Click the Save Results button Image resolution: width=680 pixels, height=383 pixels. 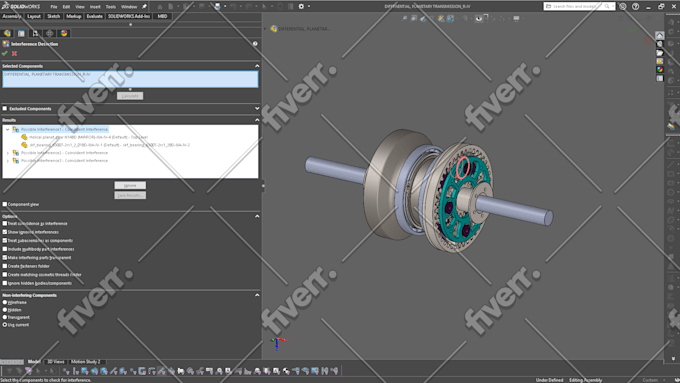point(130,195)
